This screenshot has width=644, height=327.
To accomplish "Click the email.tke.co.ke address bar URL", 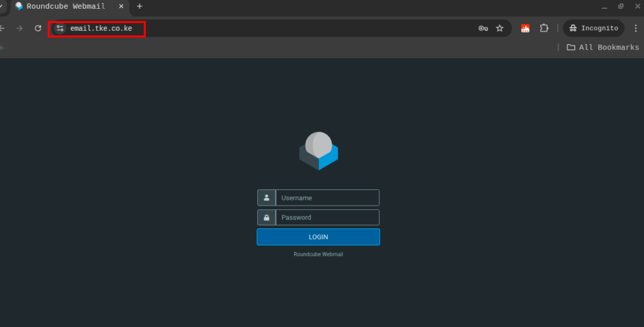I will [101, 29].
